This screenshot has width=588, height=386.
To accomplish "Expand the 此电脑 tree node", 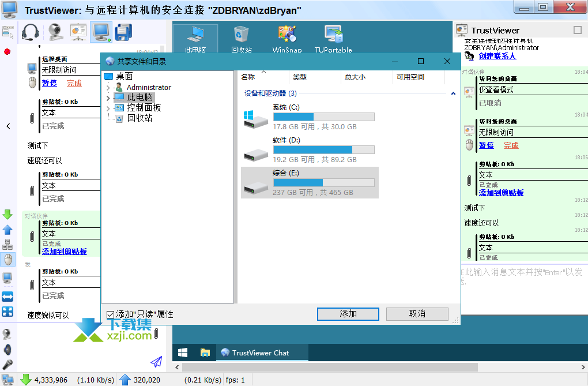I will click(108, 98).
